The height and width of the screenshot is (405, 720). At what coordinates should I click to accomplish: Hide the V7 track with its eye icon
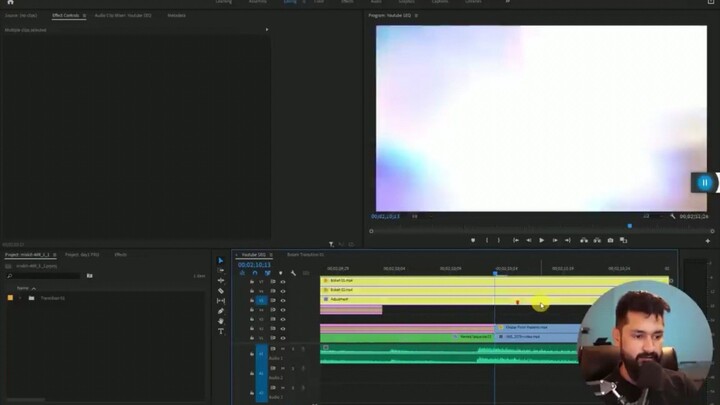(283, 282)
